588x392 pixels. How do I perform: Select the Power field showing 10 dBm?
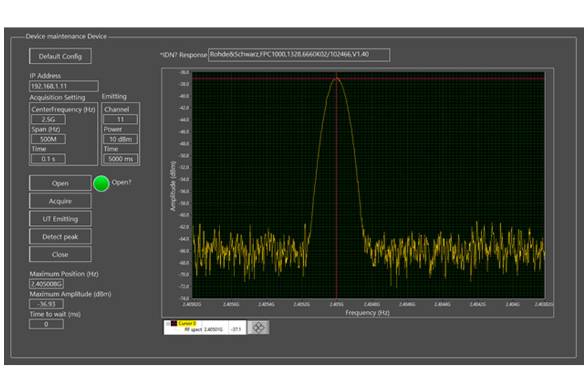point(120,139)
